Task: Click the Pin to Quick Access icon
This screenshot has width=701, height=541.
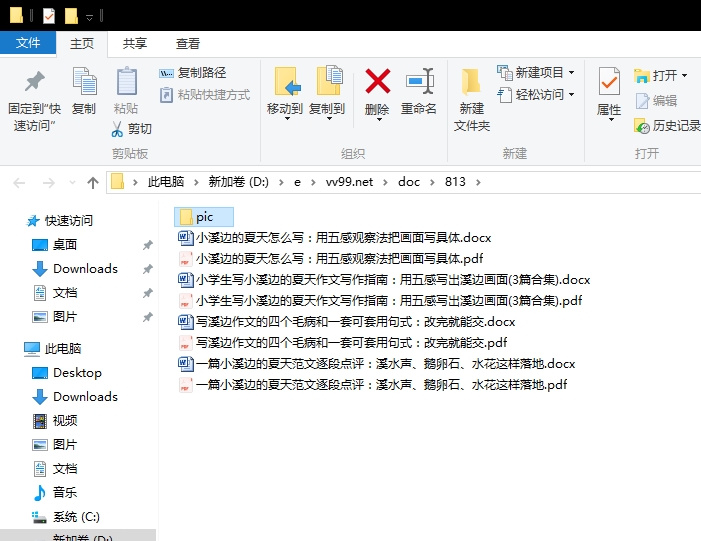Action: tap(34, 81)
